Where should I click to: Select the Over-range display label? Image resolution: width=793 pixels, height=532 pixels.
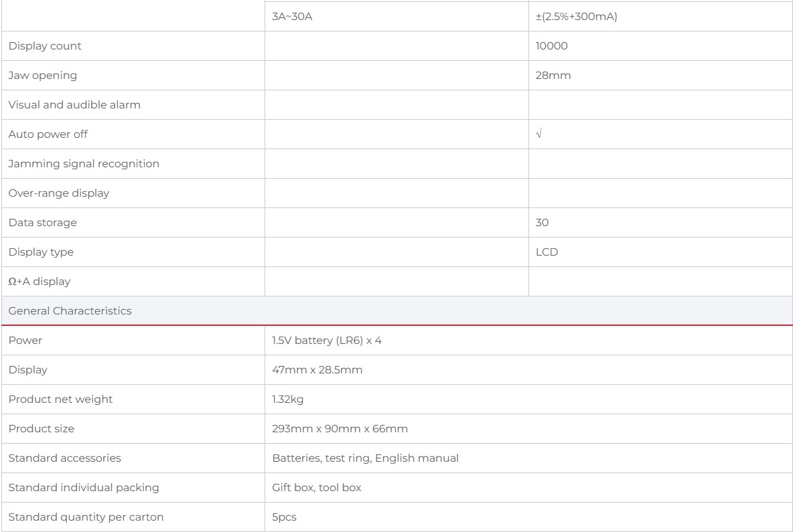tap(59, 193)
